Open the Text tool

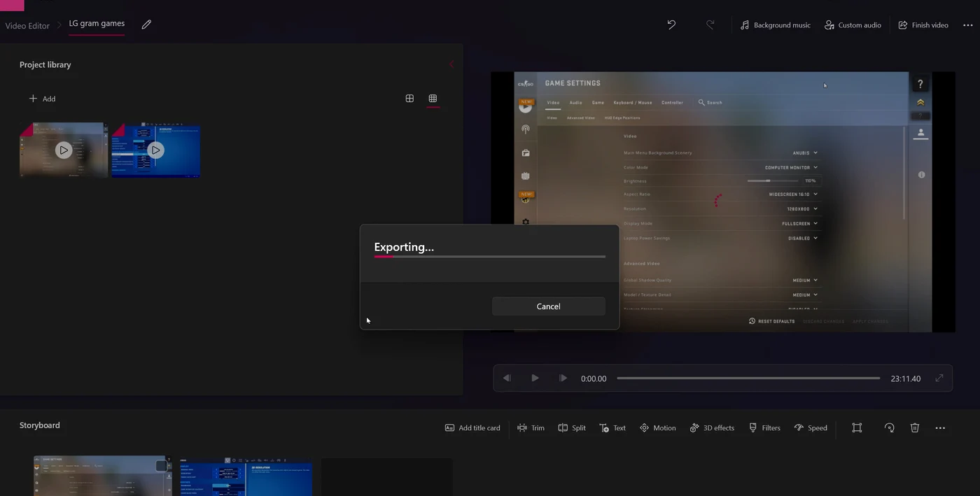pos(612,428)
